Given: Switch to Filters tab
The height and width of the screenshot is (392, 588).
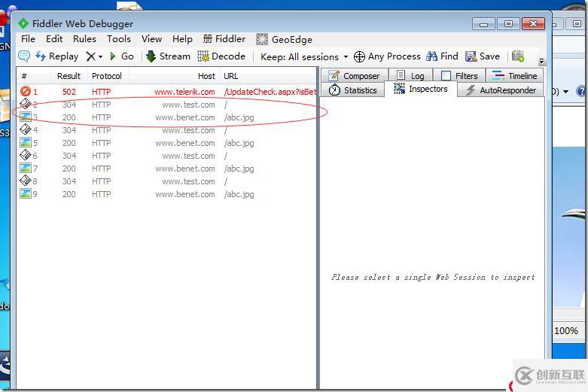Looking at the screenshot, I should [x=459, y=76].
